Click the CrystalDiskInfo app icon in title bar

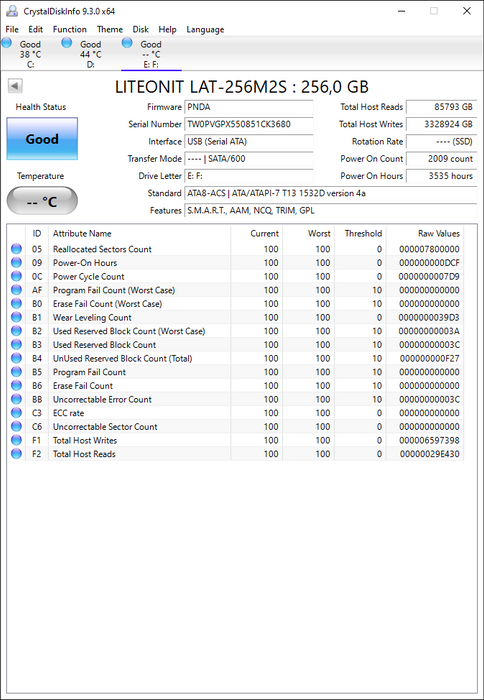(x=12, y=11)
